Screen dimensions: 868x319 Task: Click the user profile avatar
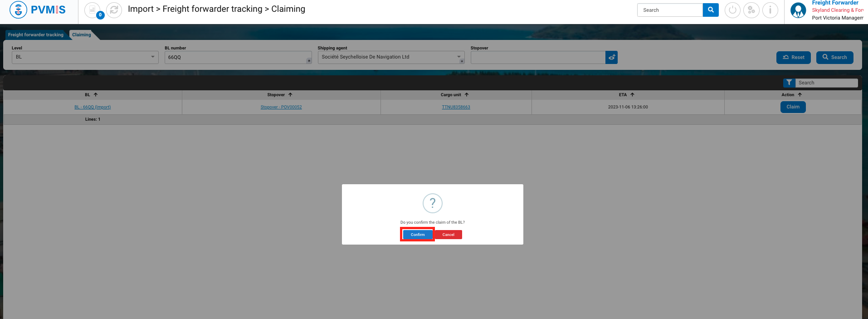tap(798, 10)
